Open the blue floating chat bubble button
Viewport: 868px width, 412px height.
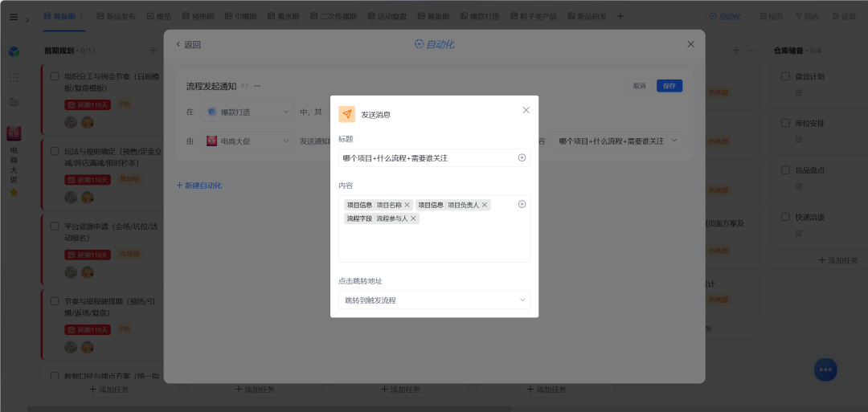coord(825,369)
